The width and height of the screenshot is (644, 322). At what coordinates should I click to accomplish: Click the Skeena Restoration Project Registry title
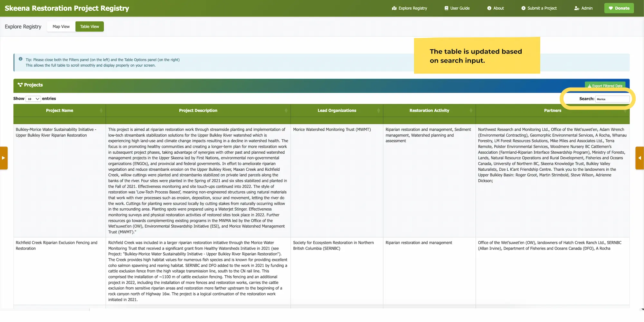point(67,8)
